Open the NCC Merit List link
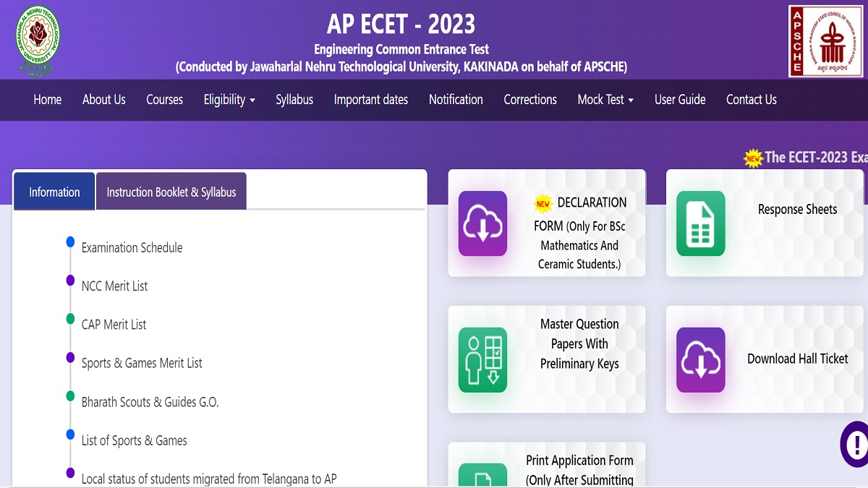Image resolution: width=868 pixels, height=488 pixels. click(x=114, y=286)
